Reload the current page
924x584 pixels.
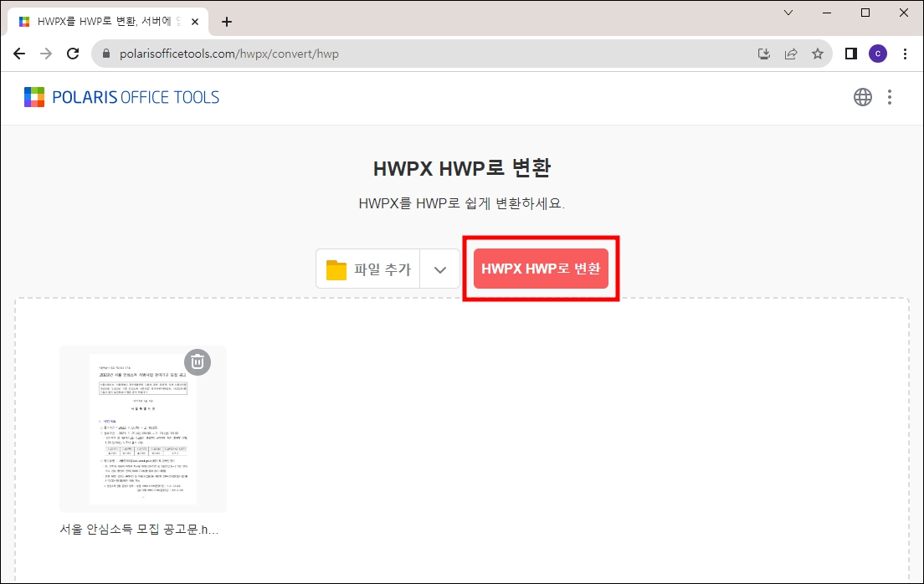click(x=73, y=54)
